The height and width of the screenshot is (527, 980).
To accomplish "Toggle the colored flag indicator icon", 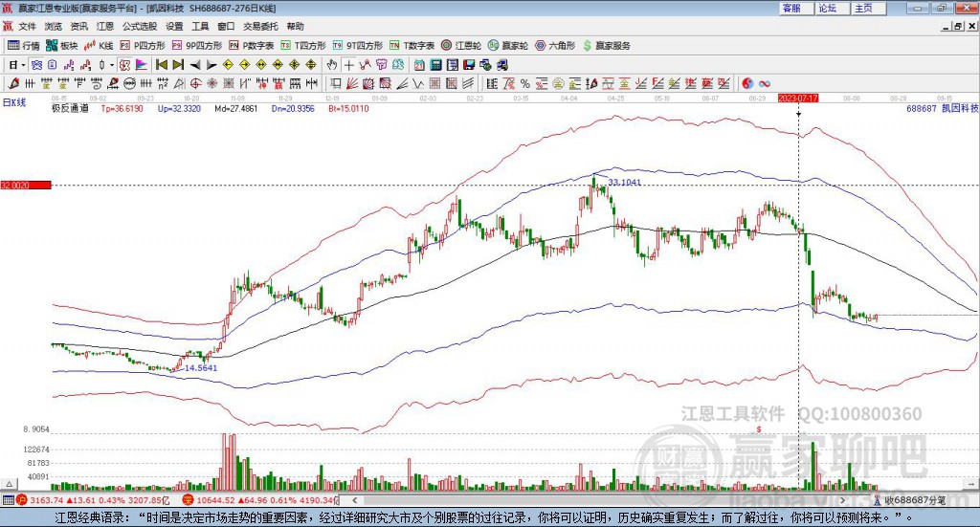I will 142,65.
